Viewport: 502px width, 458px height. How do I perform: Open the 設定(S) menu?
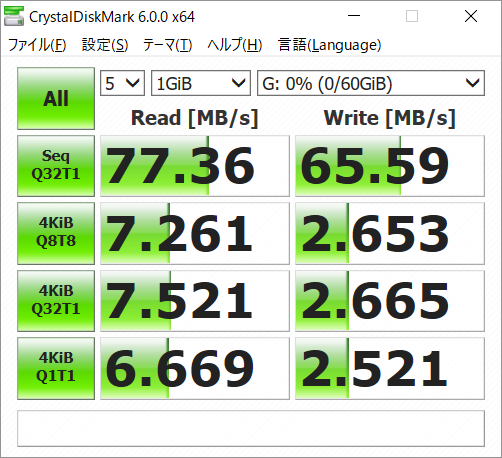(x=105, y=45)
